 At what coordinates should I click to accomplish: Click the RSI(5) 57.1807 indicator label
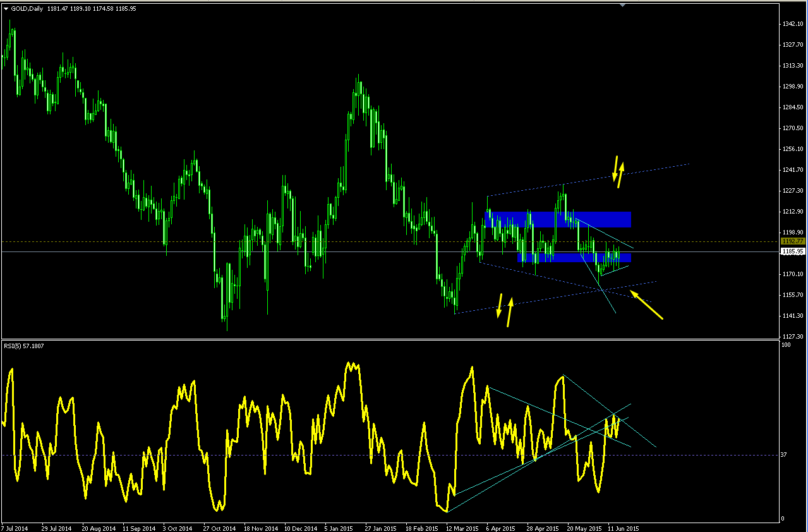pos(25,346)
